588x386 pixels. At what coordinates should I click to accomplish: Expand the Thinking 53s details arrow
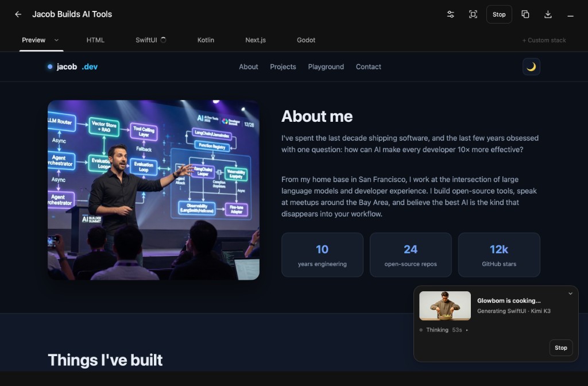(467, 330)
